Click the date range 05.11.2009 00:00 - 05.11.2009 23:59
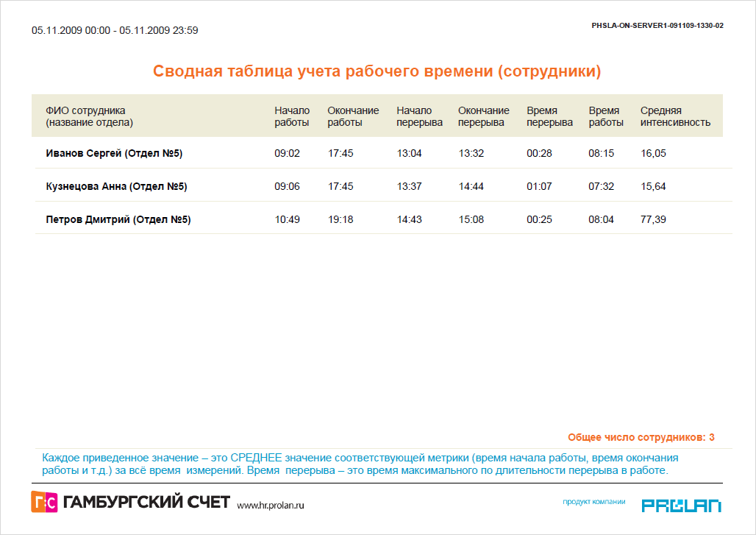The width and height of the screenshot is (756, 535). click(x=115, y=30)
